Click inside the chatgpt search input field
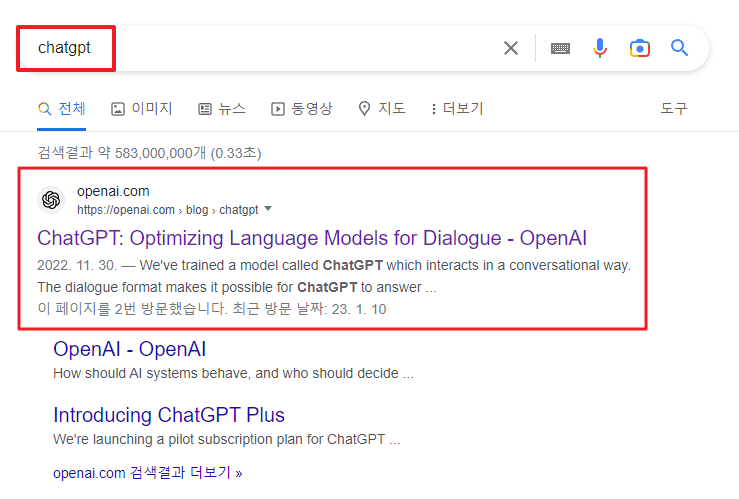The width and height of the screenshot is (739, 499). click(264, 48)
